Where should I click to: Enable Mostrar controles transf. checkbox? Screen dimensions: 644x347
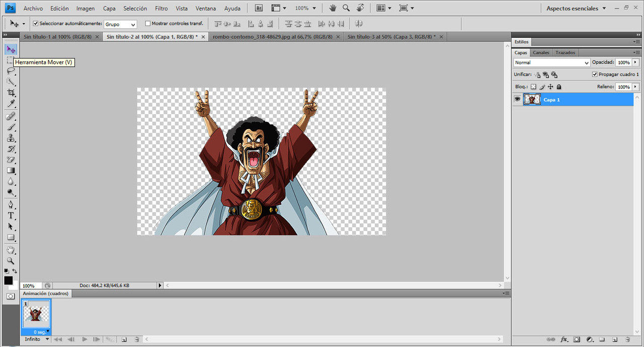click(x=148, y=23)
